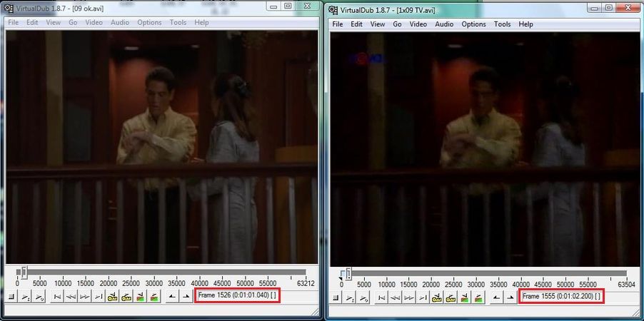Scan to previous scene in 09 ok.avi
Screen dimensions: 644x321
(x=141, y=296)
